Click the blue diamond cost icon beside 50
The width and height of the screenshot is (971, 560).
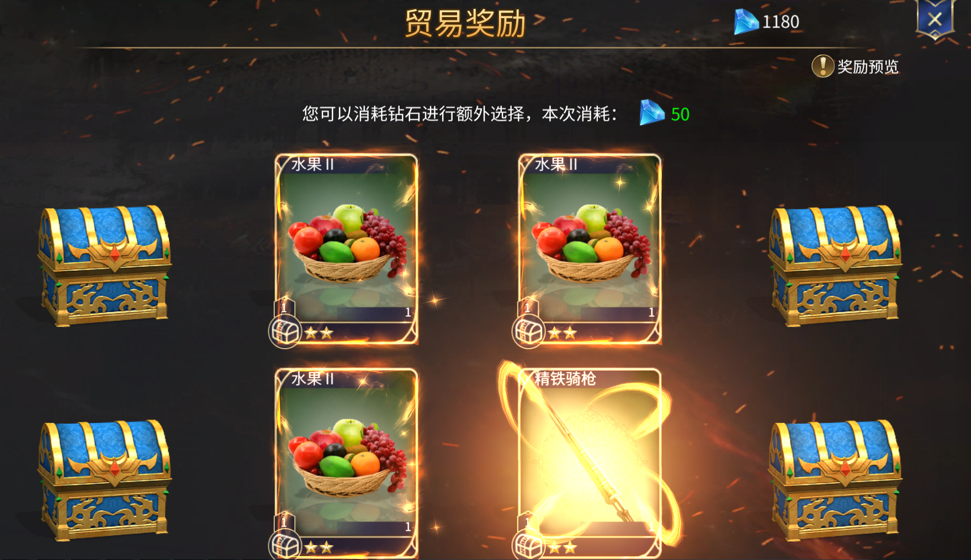652,113
